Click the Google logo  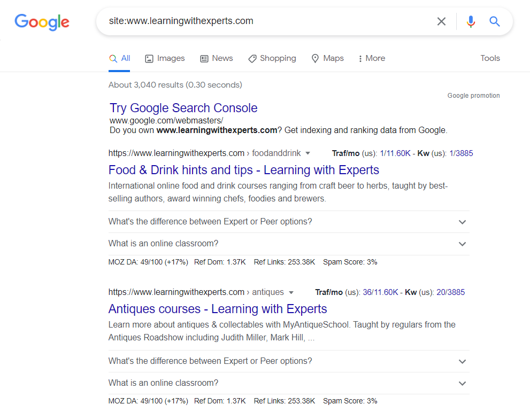click(42, 22)
